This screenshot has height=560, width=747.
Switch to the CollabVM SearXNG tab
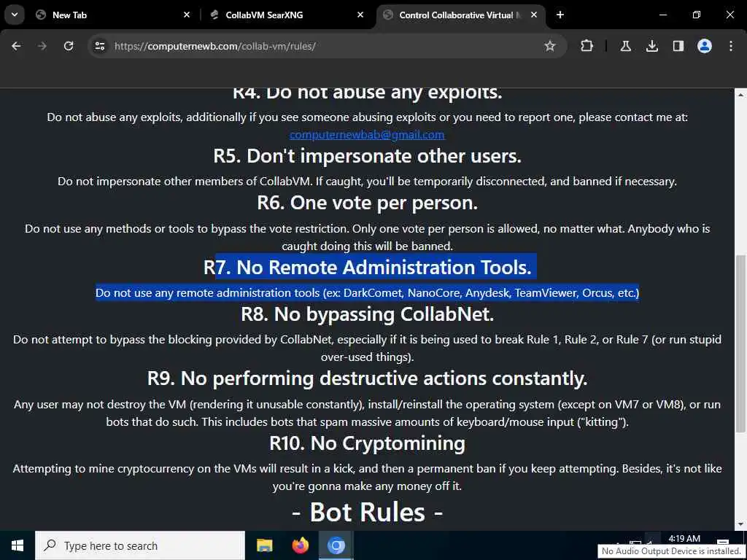point(287,15)
